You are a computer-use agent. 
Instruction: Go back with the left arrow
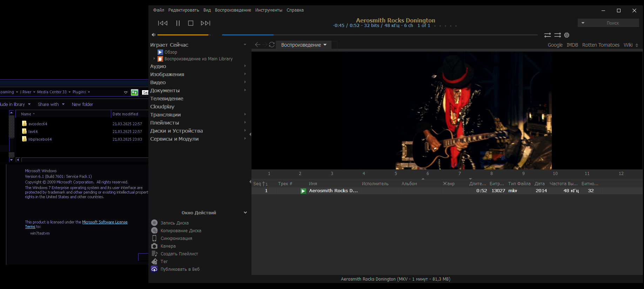click(258, 45)
